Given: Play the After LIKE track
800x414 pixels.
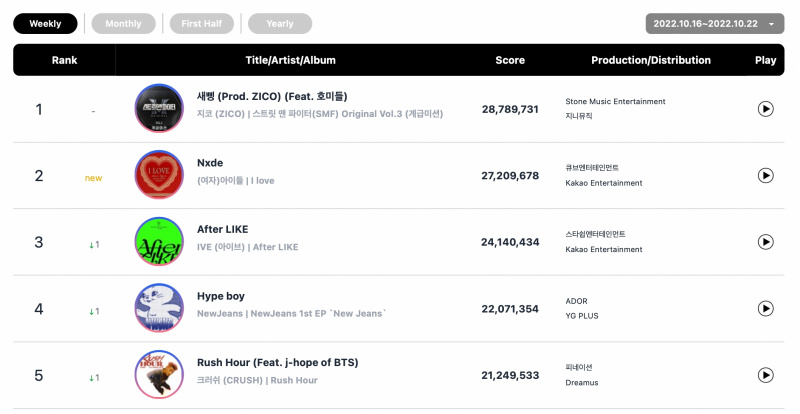Looking at the screenshot, I should 765,241.
